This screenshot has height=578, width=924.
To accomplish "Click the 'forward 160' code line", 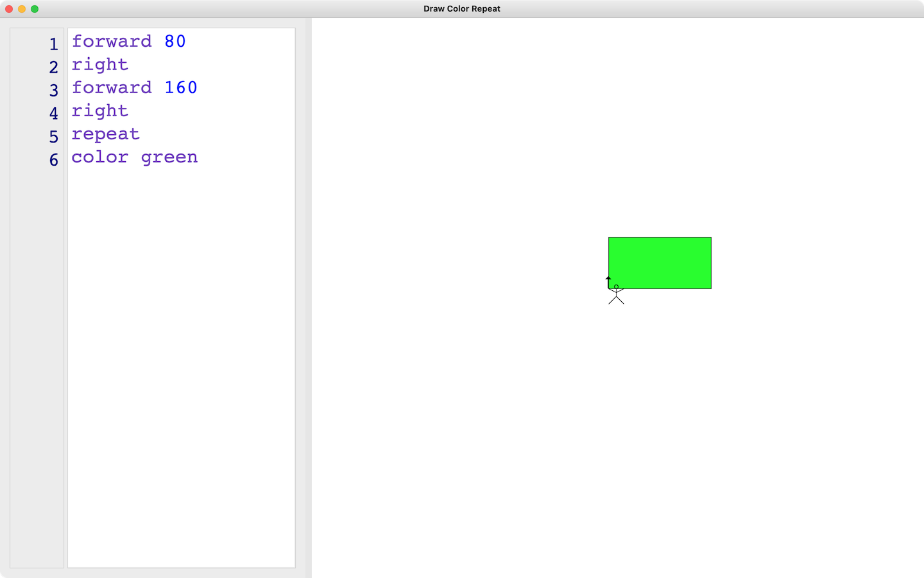I will tap(134, 87).
